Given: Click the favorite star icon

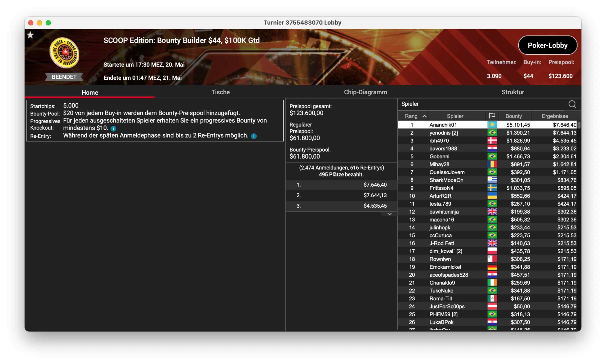Looking at the screenshot, I should pyautogui.click(x=31, y=35).
